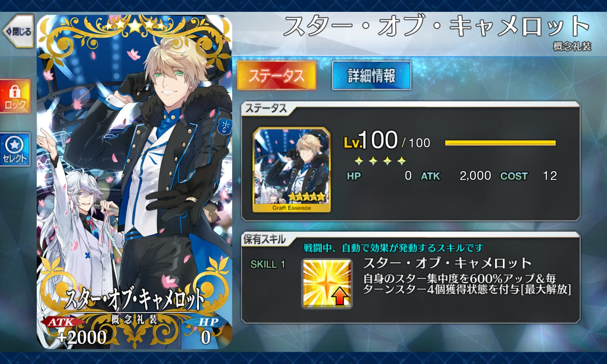Click the star icon in セレクト button
This screenshot has height=364, width=607.
(x=15, y=145)
